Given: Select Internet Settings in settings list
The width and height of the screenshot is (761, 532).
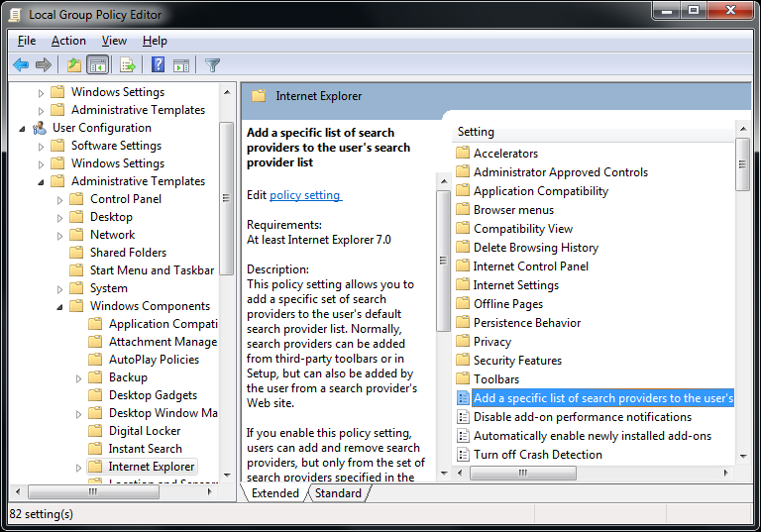Looking at the screenshot, I should point(516,285).
